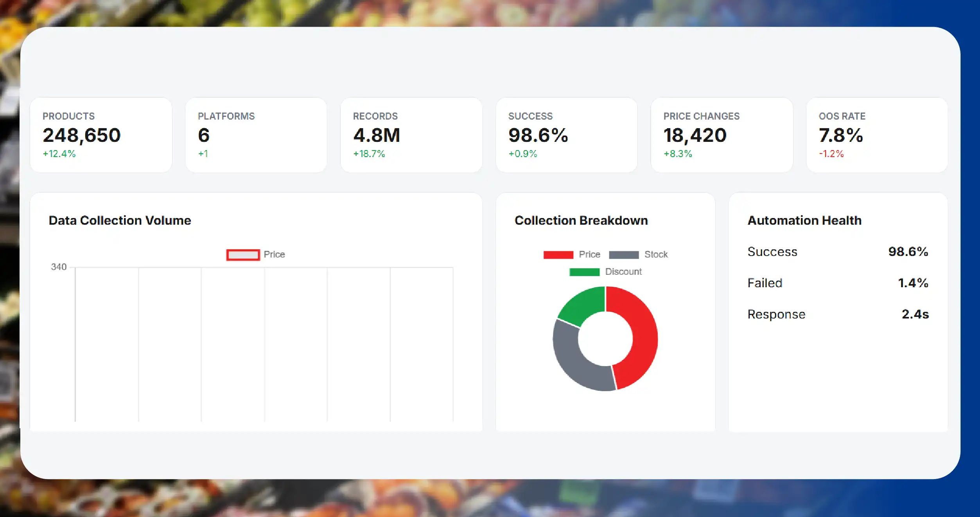Click the +1 change under Platforms
Viewport: 980px width, 517px height.
(x=203, y=154)
